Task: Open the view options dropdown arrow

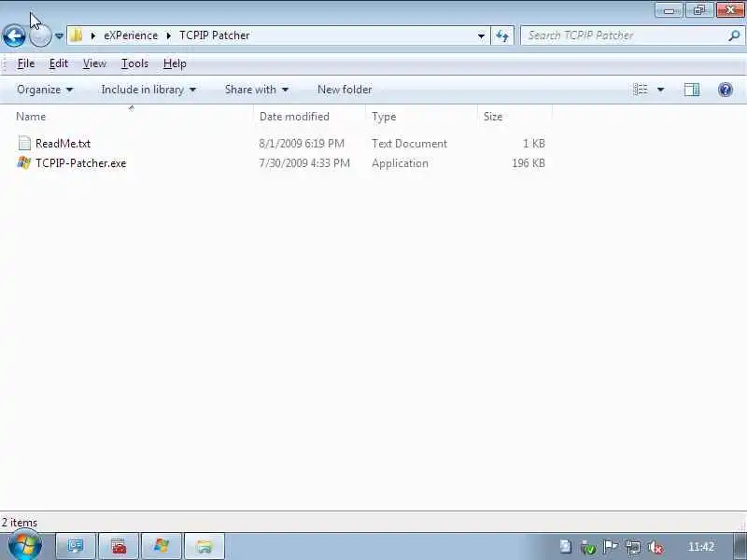Action: (661, 90)
